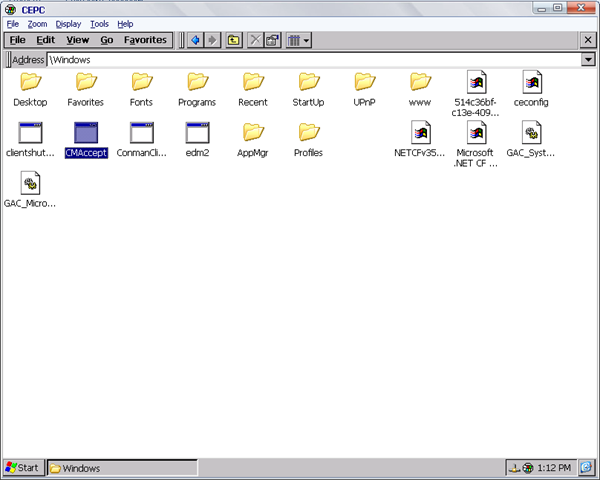
Task: Click the show desktop icon in taskbar
Action: (586, 467)
